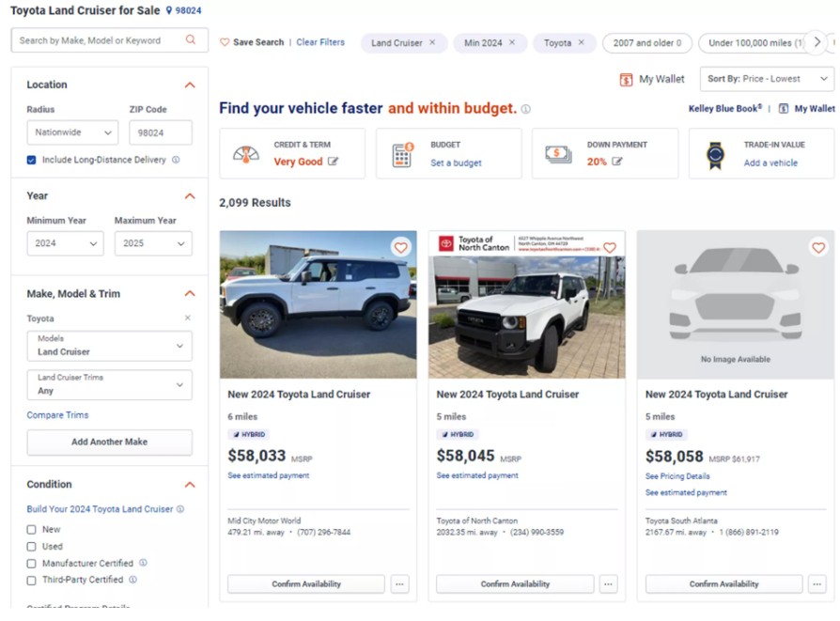The width and height of the screenshot is (840, 621).
Task: Click inside the ZIP Code input field
Action: click(x=160, y=132)
